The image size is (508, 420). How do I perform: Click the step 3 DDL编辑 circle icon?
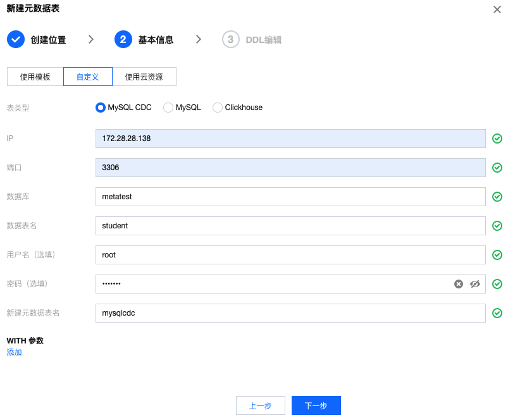pyautogui.click(x=231, y=39)
